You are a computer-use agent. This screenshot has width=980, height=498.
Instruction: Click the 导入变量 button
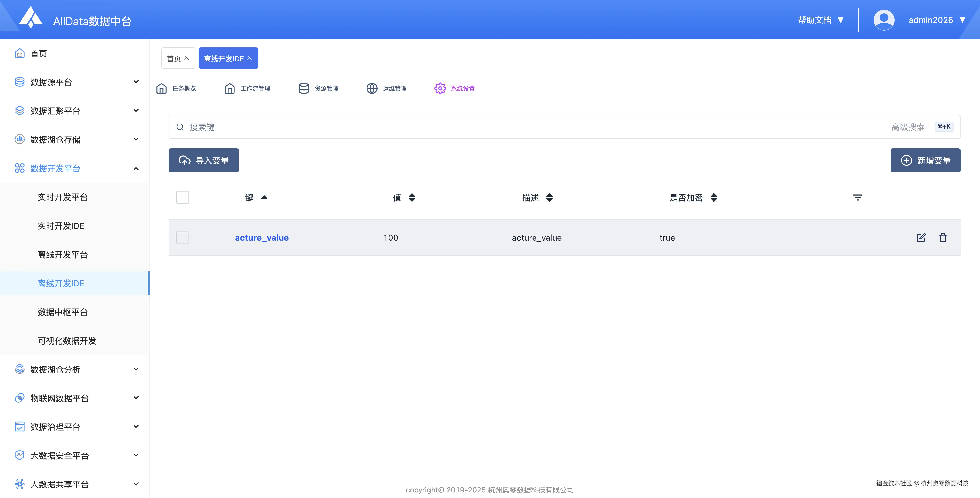click(204, 160)
